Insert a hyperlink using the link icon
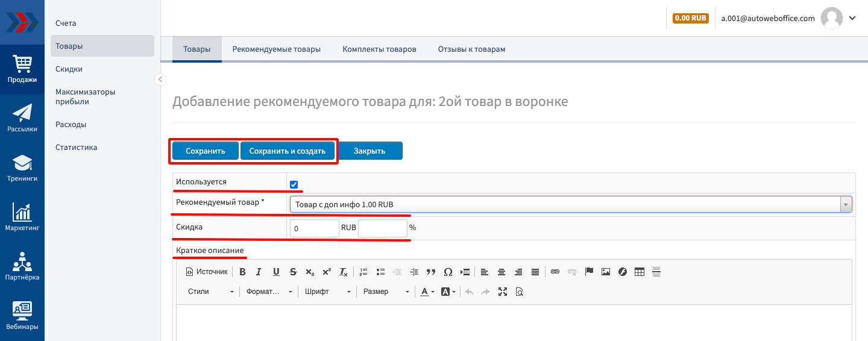The width and height of the screenshot is (868, 341). click(x=555, y=272)
